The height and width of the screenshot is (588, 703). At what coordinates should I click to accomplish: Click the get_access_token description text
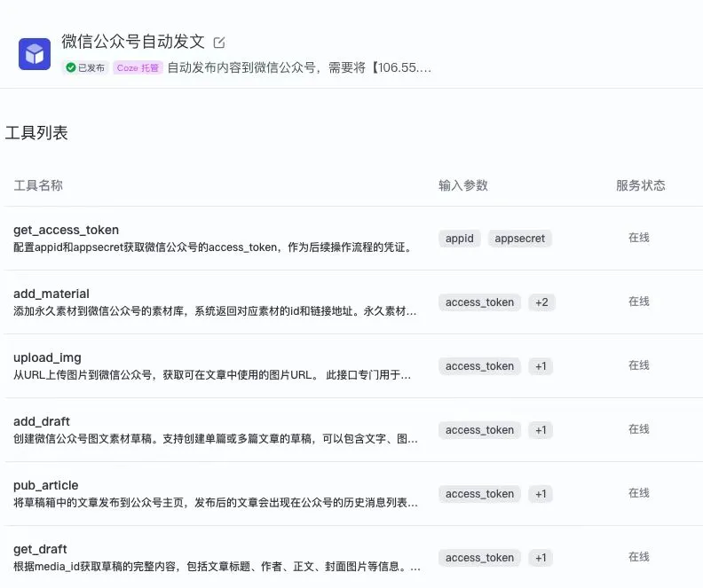pos(213,247)
